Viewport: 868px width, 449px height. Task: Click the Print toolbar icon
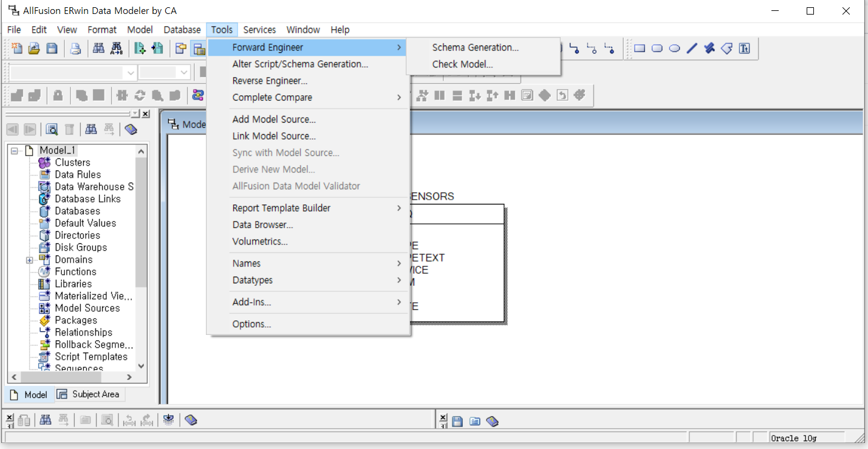coord(75,49)
